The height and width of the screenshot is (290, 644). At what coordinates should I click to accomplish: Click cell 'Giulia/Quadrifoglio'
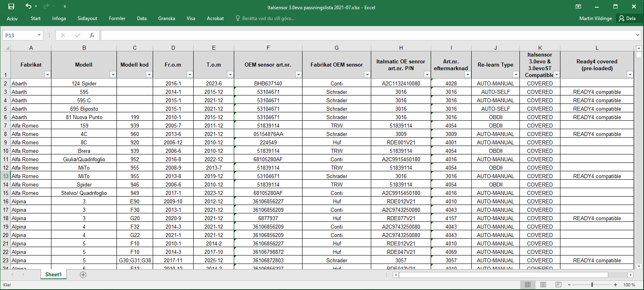pyautogui.click(x=84, y=159)
